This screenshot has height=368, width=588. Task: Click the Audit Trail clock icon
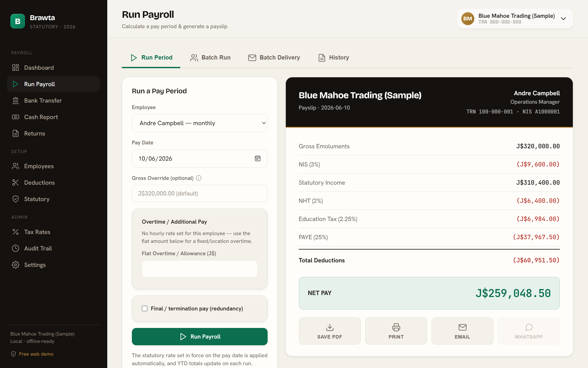click(16, 248)
